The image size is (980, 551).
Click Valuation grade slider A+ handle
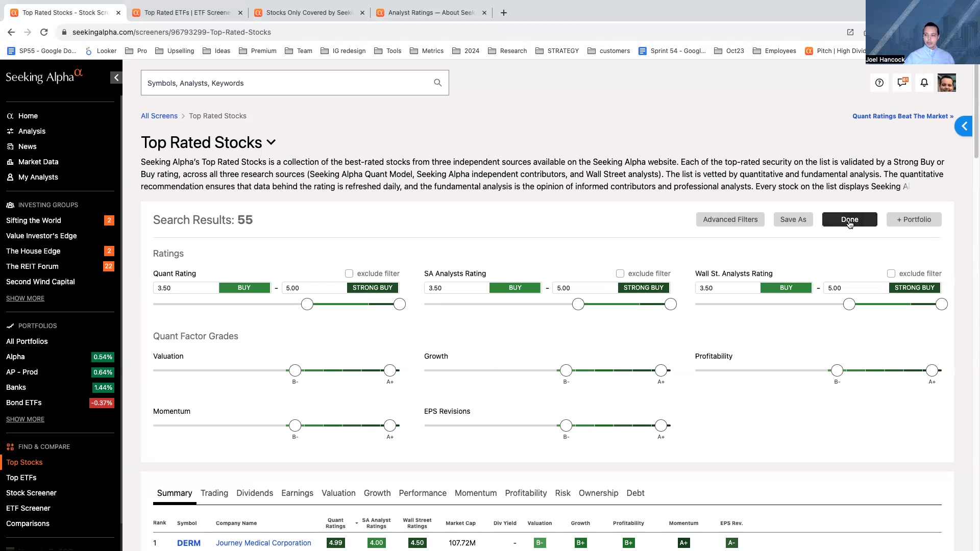point(390,370)
